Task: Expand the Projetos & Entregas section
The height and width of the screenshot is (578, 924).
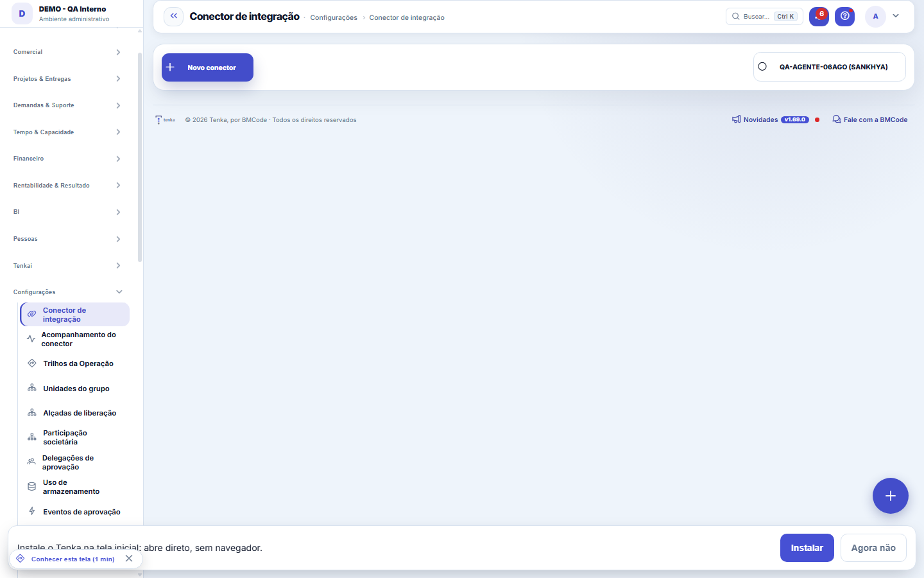Action: pos(67,79)
